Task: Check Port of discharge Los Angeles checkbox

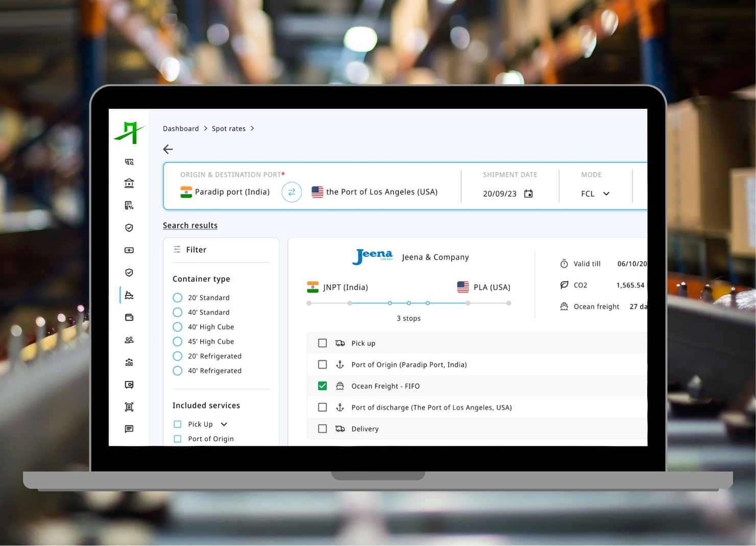Action: tap(322, 408)
